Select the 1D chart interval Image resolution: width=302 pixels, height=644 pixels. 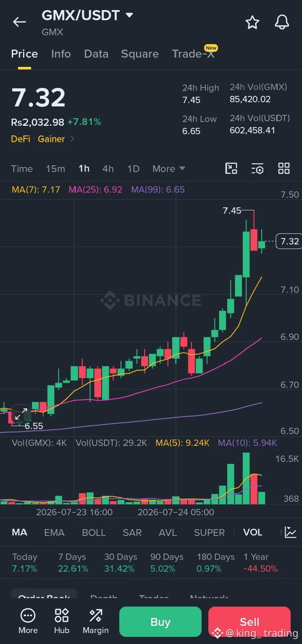[x=133, y=169]
